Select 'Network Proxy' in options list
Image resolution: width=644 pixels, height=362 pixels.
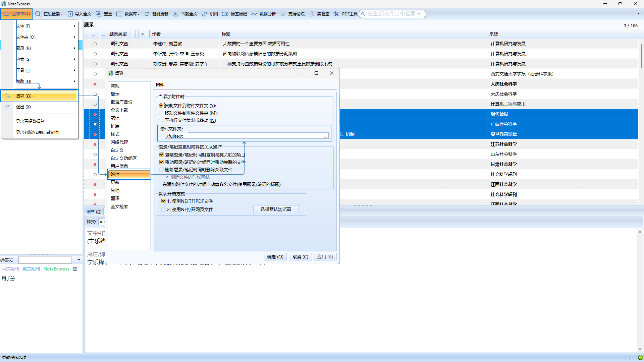tap(119, 142)
